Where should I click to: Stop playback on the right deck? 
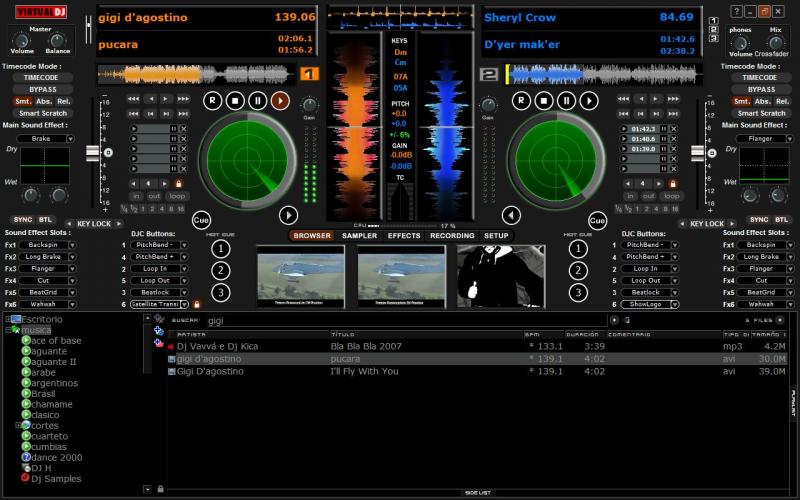543,101
